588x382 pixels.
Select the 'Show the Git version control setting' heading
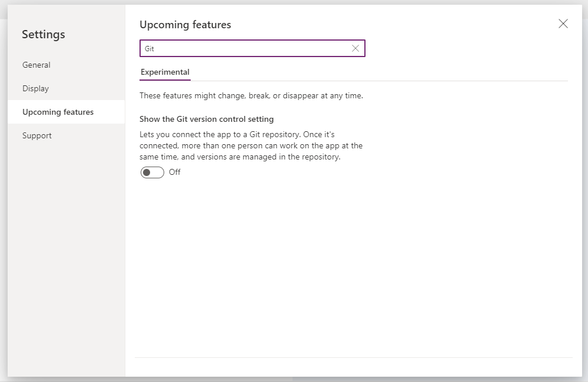pos(207,119)
